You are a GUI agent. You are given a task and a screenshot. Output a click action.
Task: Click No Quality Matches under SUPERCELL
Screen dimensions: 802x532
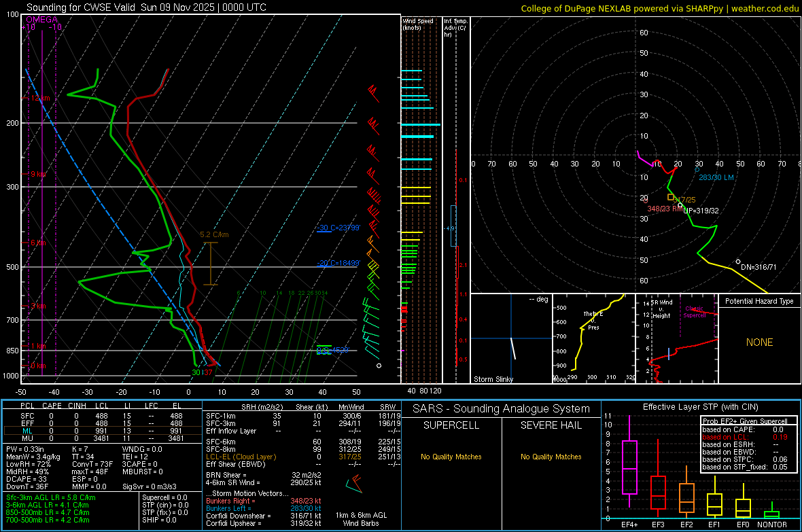451,457
